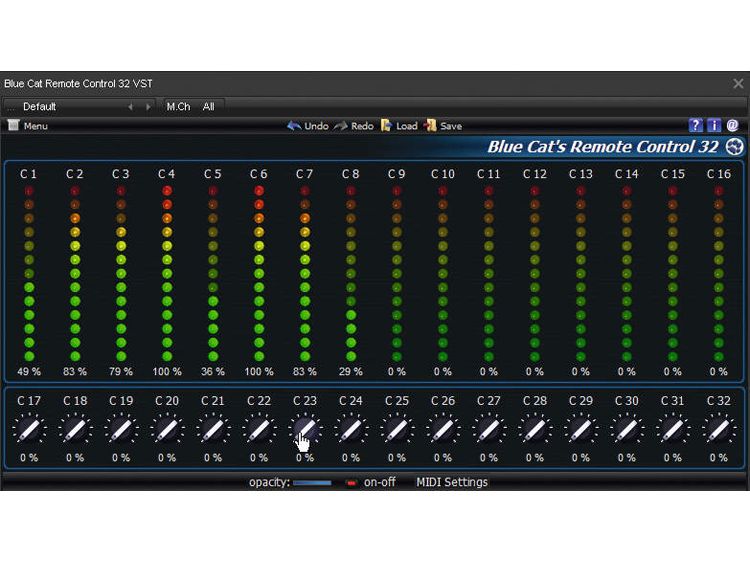Click the C 29 knob
Viewport: 750px width, 563px height.
pyautogui.click(x=581, y=429)
